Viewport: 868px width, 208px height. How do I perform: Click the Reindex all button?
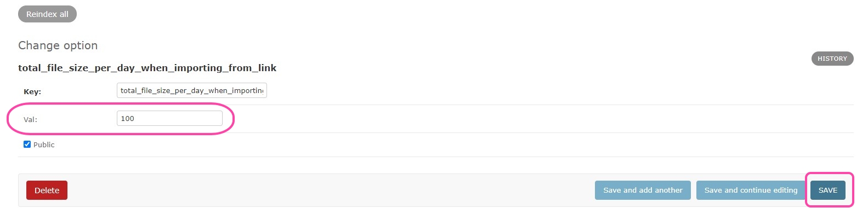[x=47, y=14]
